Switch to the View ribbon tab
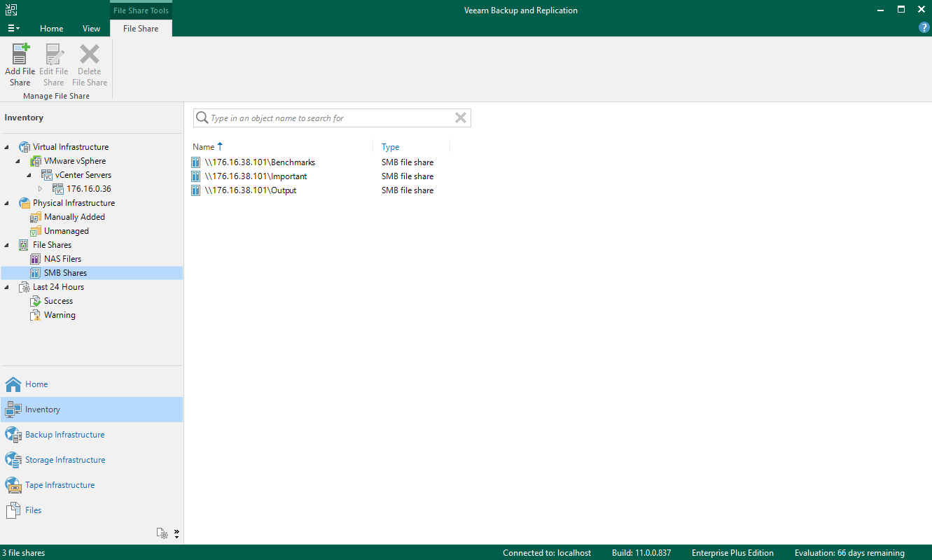 pos(91,29)
